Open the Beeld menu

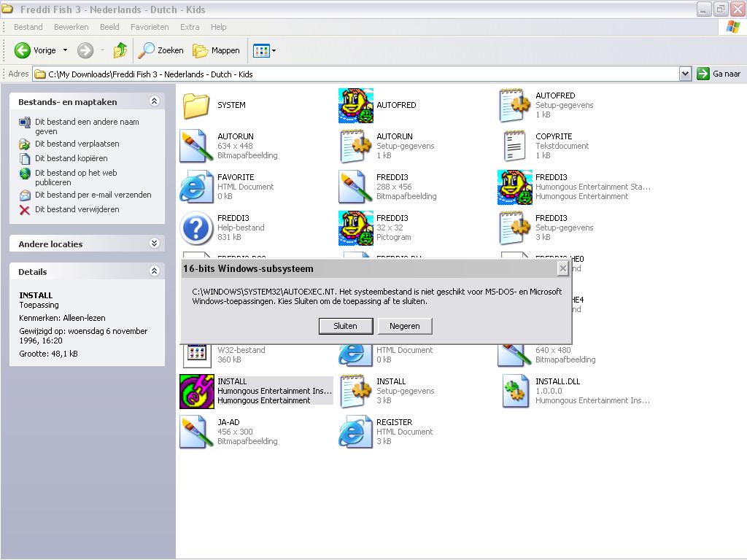tap(109, 27)
